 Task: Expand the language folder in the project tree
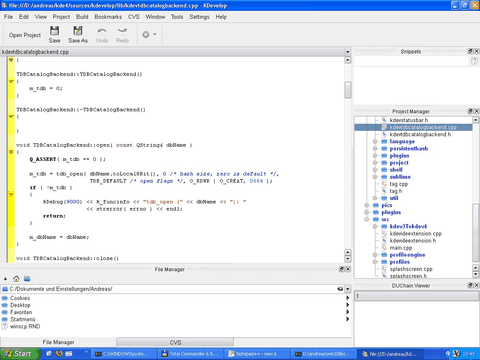click(x=375, y=141)
